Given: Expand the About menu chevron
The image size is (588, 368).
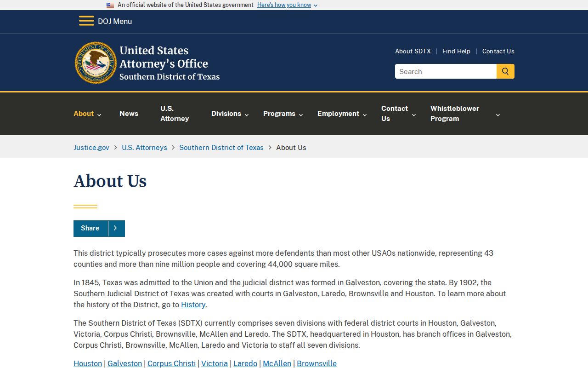Looking at the screenshot, I should 99,115.
